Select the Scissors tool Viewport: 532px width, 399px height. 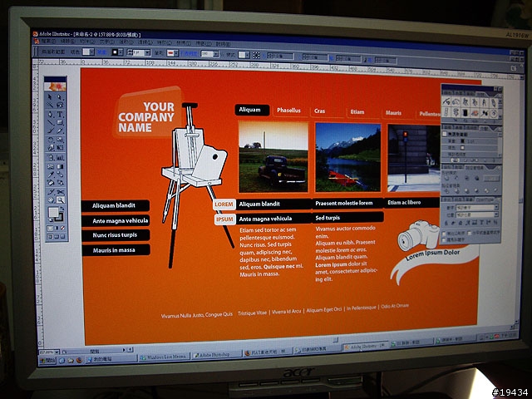60,191
